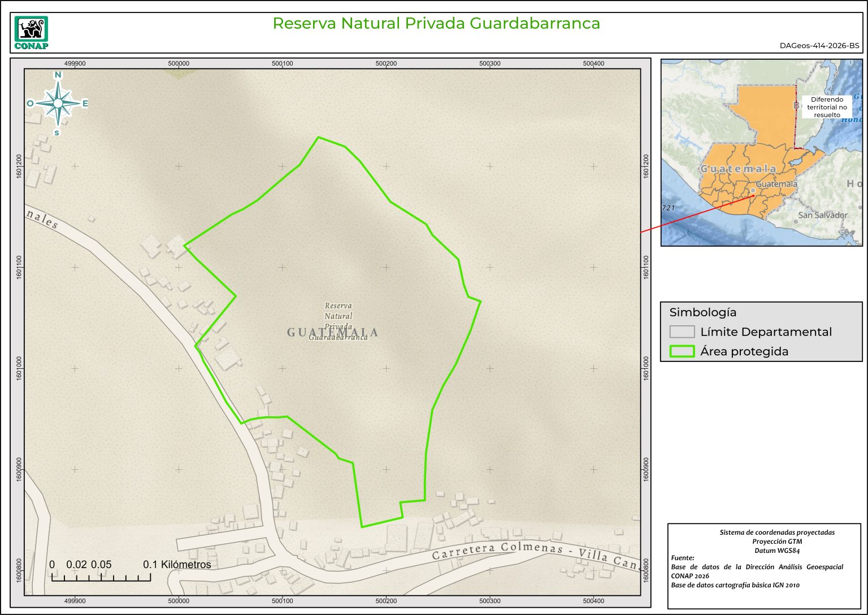Viewport: 868px width, 615px height.
Task: Click the E letter of the compass
Action: (85, 103)
